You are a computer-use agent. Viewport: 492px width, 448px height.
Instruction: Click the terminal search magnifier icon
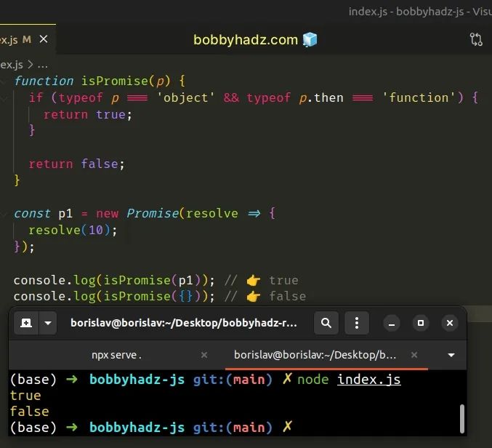(x=326, y=323)
